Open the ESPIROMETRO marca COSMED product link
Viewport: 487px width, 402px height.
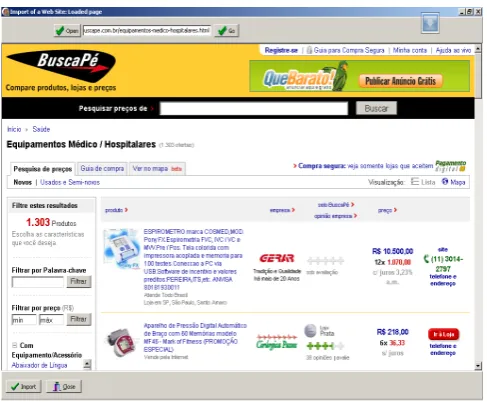click(x=194, y=259)
